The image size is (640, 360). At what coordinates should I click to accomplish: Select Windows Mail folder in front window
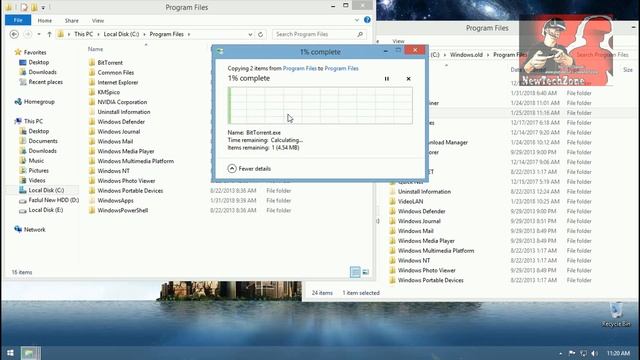tap(115, 141)
